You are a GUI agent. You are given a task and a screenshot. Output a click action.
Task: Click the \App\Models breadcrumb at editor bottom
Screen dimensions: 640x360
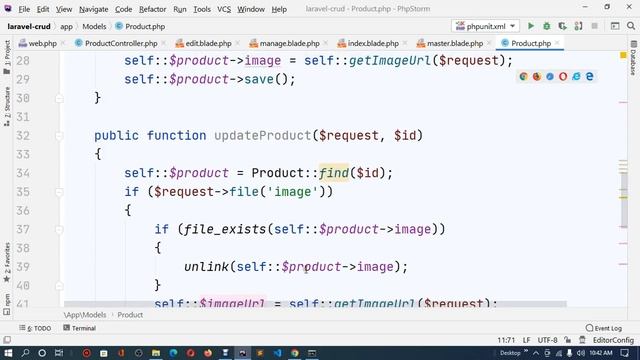pos(85,315)
